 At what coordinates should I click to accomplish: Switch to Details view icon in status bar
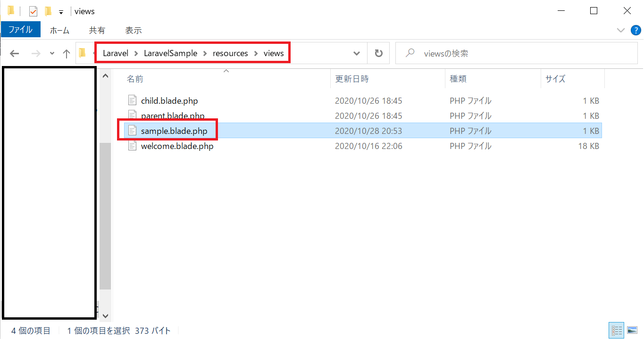(x=617, y=331)
